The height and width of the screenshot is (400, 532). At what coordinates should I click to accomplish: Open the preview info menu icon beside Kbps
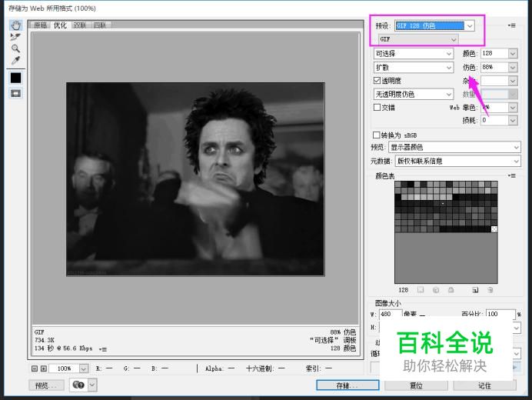102,349
